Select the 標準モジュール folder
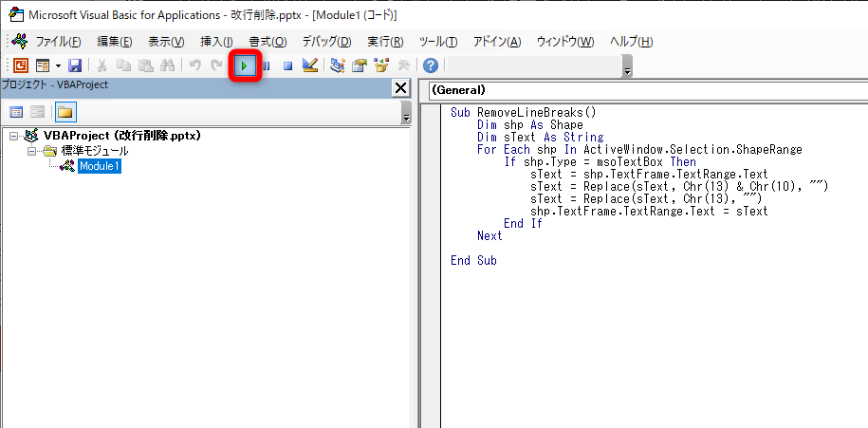Viewport: 868px width, 428px height. [94, 151]
